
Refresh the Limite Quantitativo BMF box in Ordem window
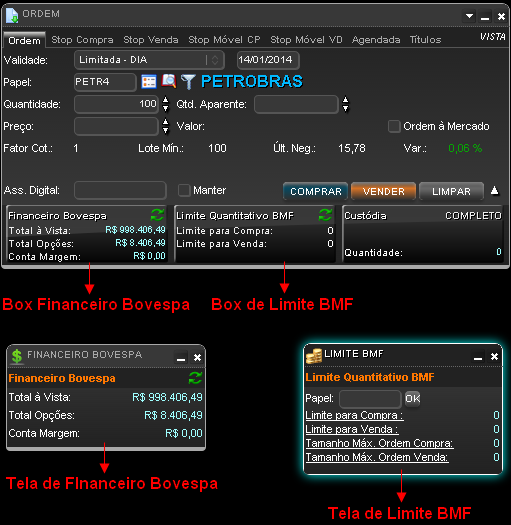point(325,215)
